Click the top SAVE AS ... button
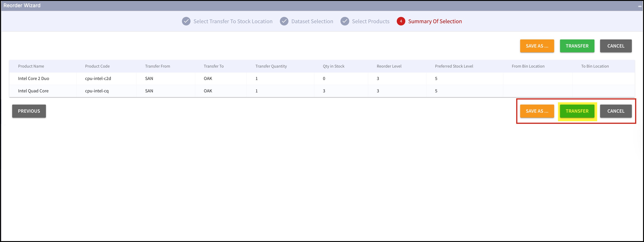Screen dimensions: 644x242 tap(537, 46)
